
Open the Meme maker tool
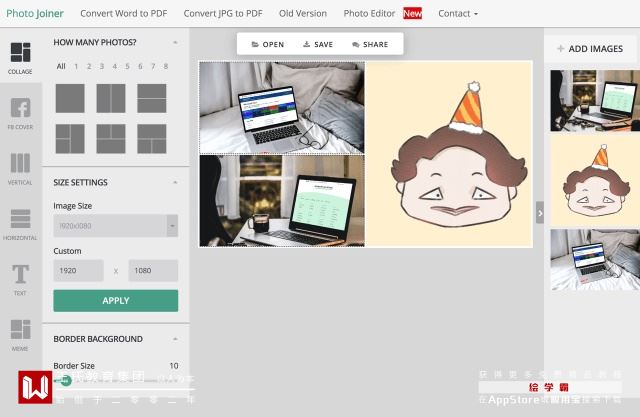20,335
